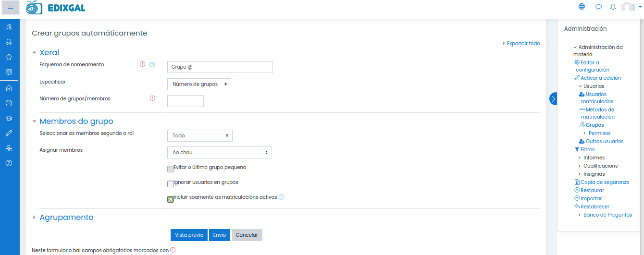Click the help icon beside Esquema de nomeamento
644x255 pixels.
(x=152, y=64)
